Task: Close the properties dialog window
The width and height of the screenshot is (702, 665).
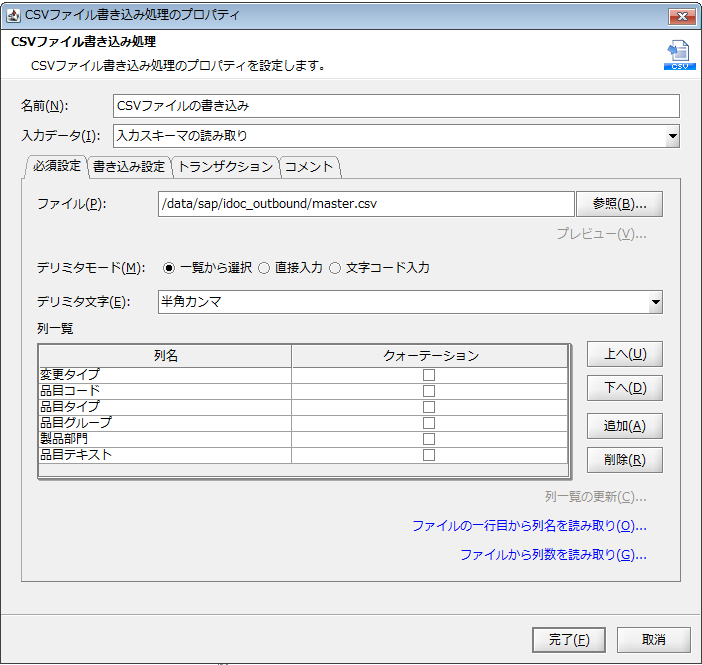Action: pos(681,17)
